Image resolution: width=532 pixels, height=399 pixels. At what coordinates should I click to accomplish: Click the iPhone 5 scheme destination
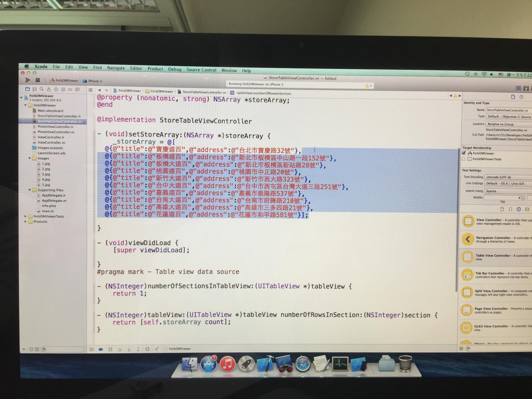pyautogui.click(x=93, y=81)
